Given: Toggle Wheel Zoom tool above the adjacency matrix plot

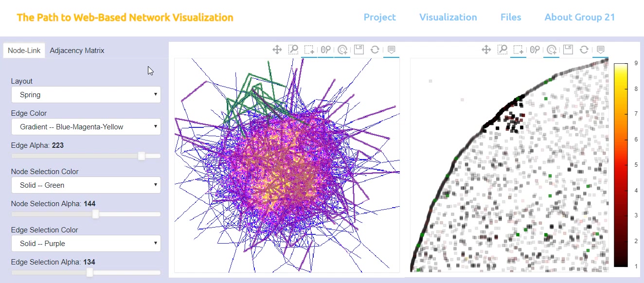Looking at the screenshot, I should (535, 49).
